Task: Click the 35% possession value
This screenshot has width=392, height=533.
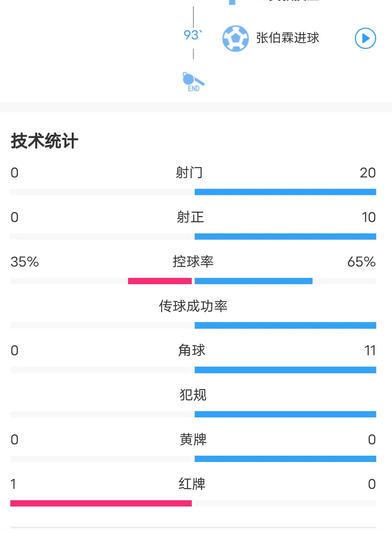Action: [x=25, y=262]
